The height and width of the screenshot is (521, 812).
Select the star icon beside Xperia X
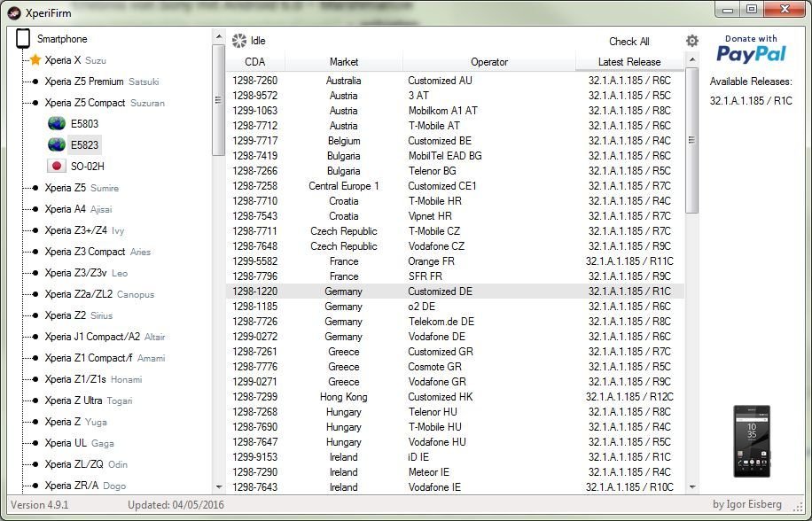[x=35, y=60]
